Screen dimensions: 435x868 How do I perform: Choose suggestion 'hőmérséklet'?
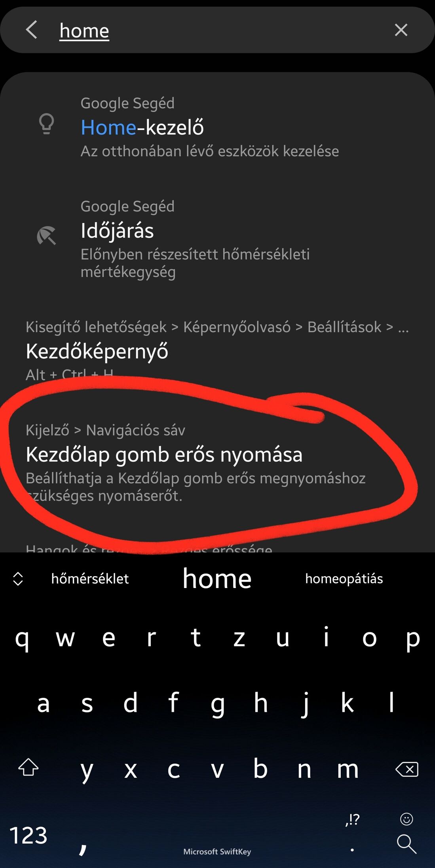(x=90, y=579)
